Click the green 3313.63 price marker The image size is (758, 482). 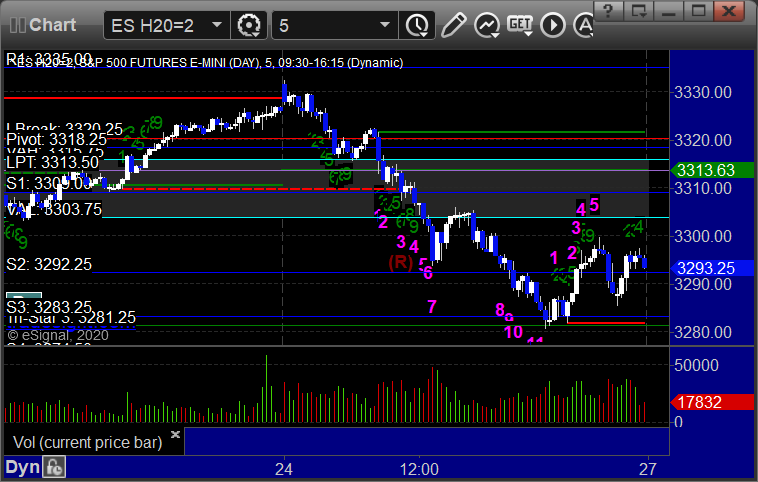pos(712,170)
